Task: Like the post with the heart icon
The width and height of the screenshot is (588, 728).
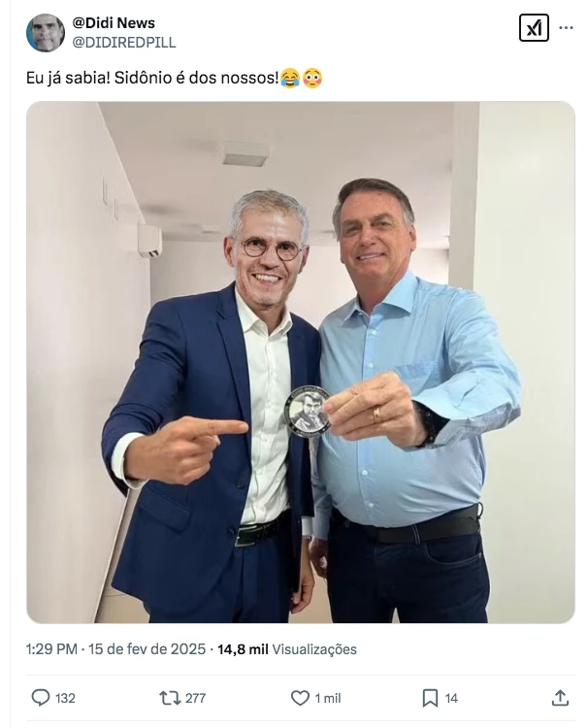Action: tap(300, 698)
